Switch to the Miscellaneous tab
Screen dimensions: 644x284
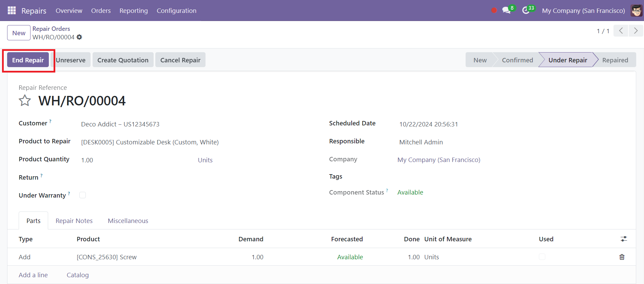click(128, 221)
